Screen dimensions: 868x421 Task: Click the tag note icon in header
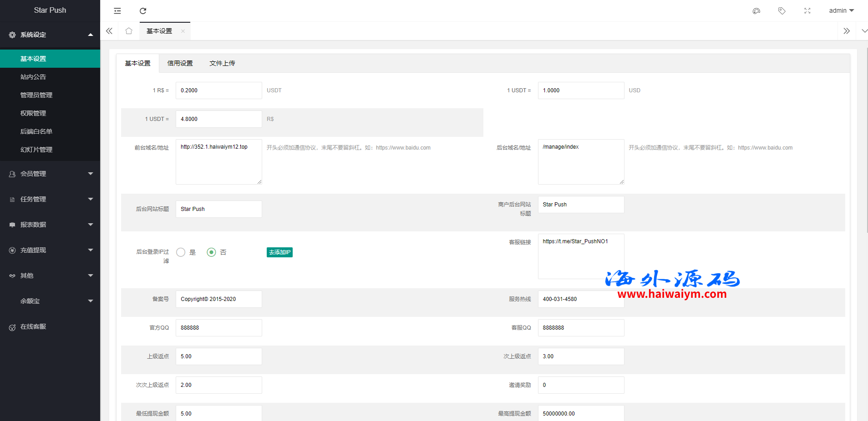(782, 11)
